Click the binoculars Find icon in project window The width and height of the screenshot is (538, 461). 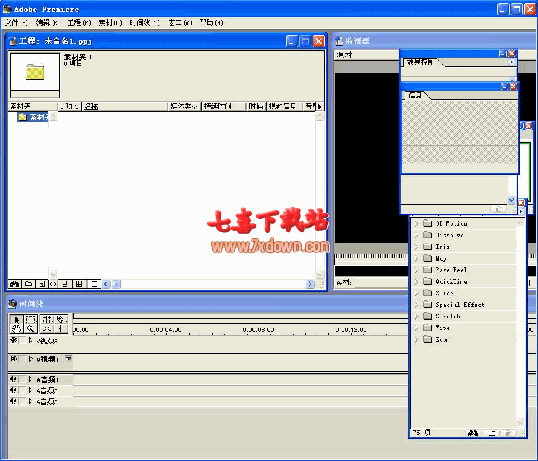coord(15,284)
